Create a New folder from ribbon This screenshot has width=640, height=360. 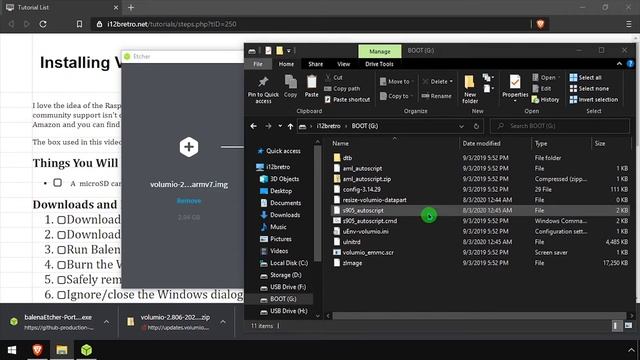tap(470, 89)
